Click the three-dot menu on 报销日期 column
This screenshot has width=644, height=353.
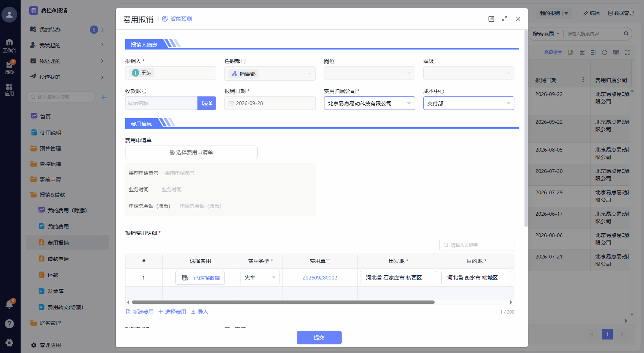pos(583,80)
